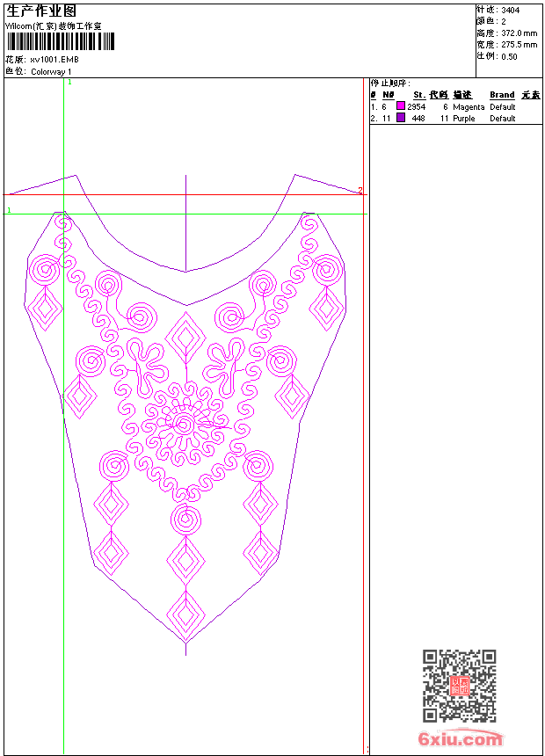
Task: Click the stitch count value 3404
Action: pos(510,11)
